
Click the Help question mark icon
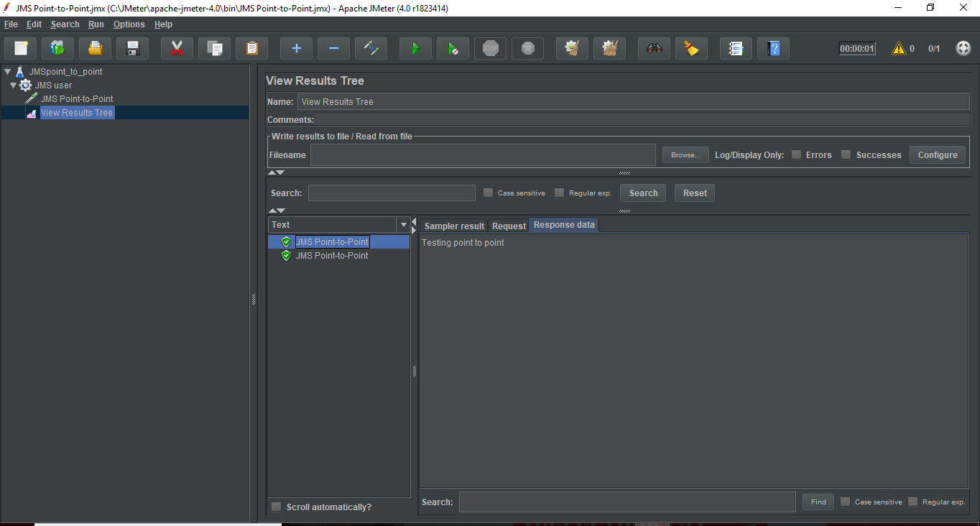pyautogui.click(x=773, y=49)
